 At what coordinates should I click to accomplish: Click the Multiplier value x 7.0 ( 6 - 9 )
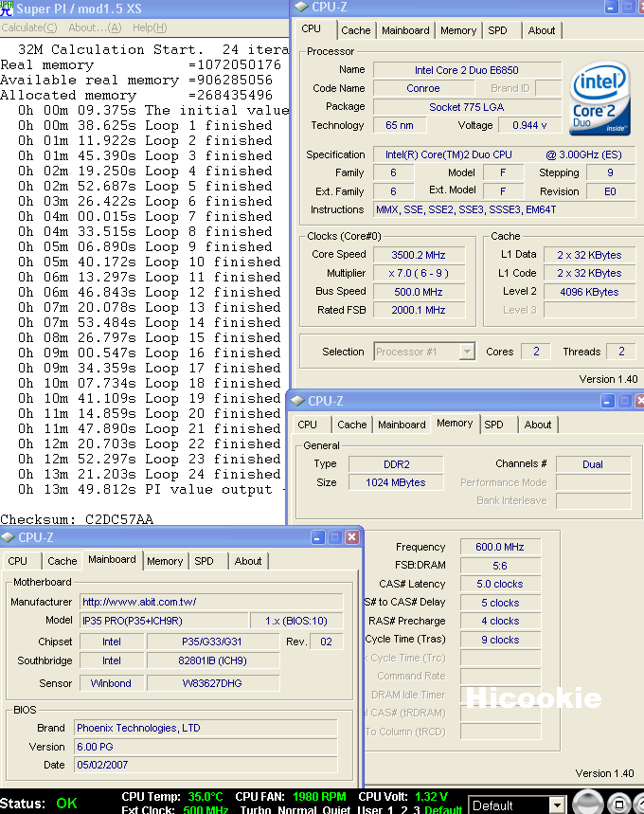pyautogui.click(x=419, y=273)
